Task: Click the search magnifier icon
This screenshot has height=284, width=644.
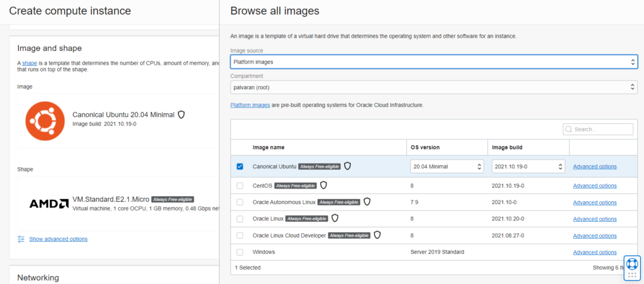Action: click(x=569, y=129)
